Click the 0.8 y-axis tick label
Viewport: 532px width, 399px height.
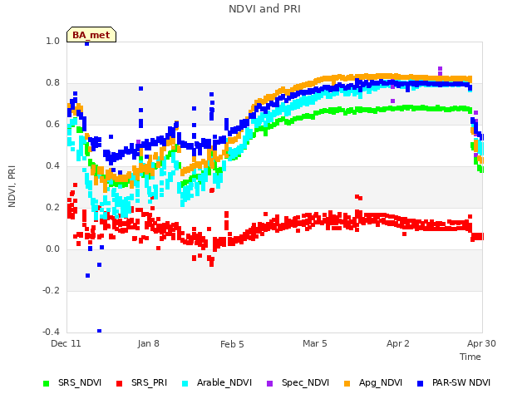click(52, 83)
